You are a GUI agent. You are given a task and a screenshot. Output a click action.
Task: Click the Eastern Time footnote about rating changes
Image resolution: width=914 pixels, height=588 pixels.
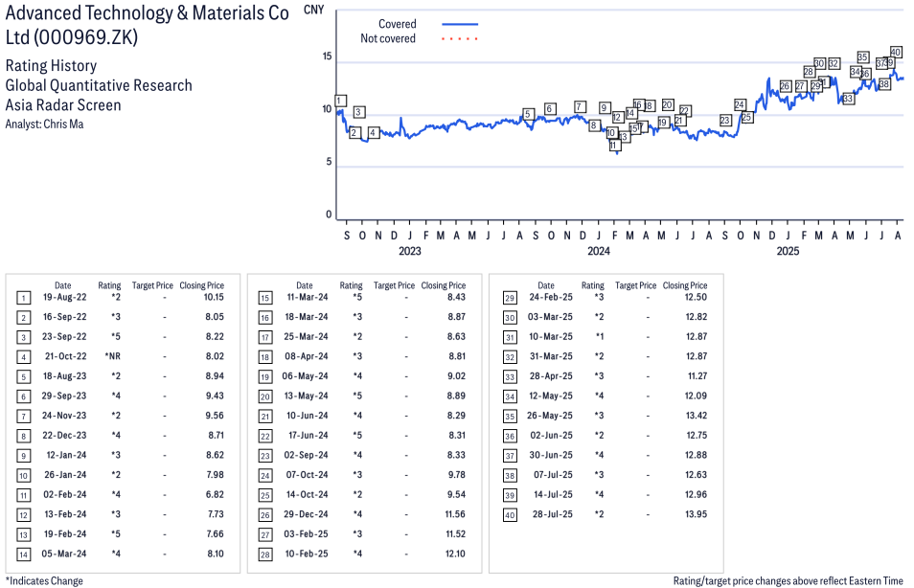pos(788,581)
